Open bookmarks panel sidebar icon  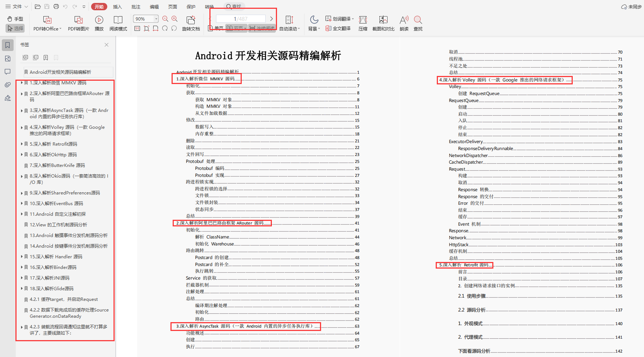(8, 45)
